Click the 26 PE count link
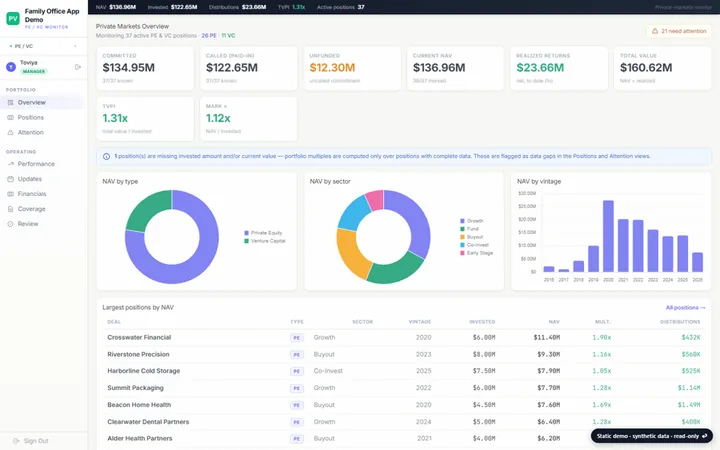Image resolution: width=720 pixels, height=450 pixels. (x=209, y=35)
